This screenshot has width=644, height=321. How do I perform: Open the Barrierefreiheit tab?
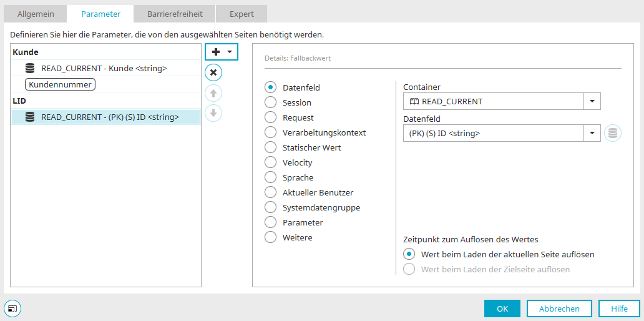(175, 14)
